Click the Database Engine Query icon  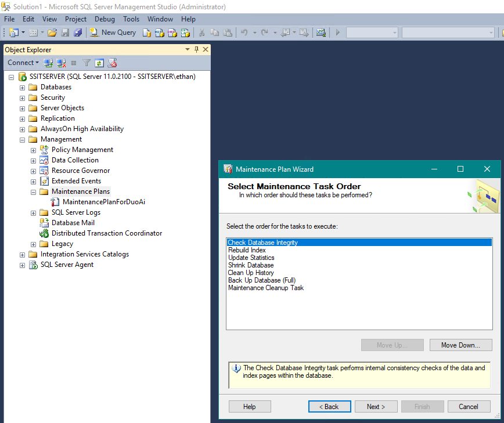tap(147, 32)
